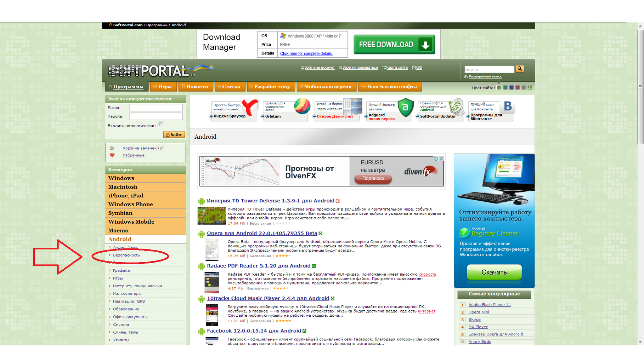Viewport: 644px width, 362px height.
Task: Focus the Логин input field
Action: [x=156, y=108]
